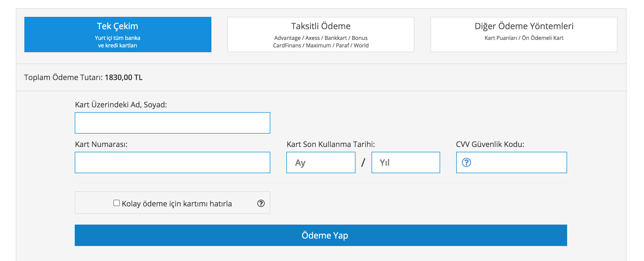This screenshot has width=644, height=261.
Task: Select the Tek Çekim payment tab
Action: [118, 35]
